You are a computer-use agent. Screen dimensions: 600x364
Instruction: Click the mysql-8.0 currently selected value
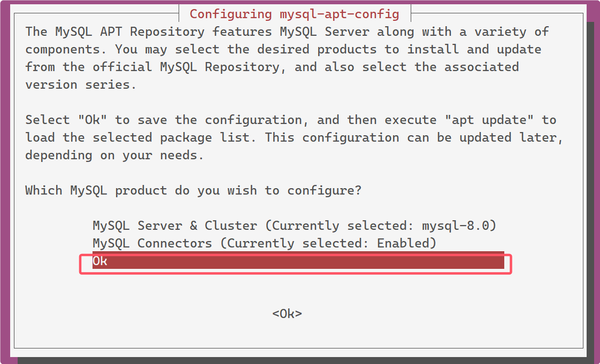456,226
